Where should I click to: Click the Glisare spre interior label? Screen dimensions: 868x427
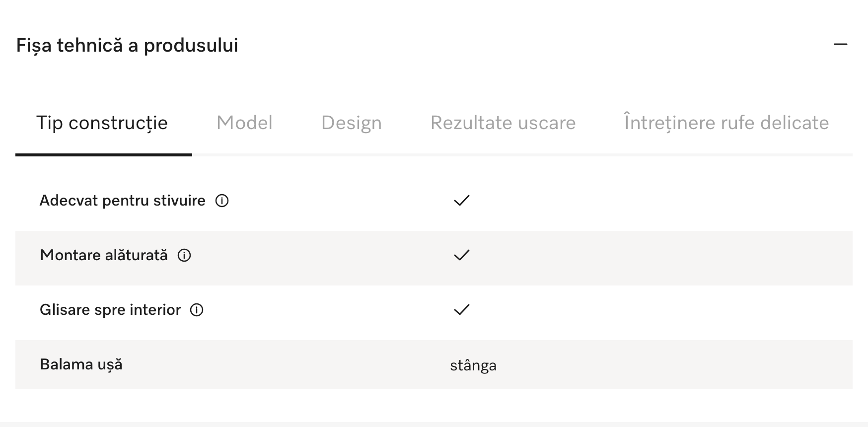110,310
